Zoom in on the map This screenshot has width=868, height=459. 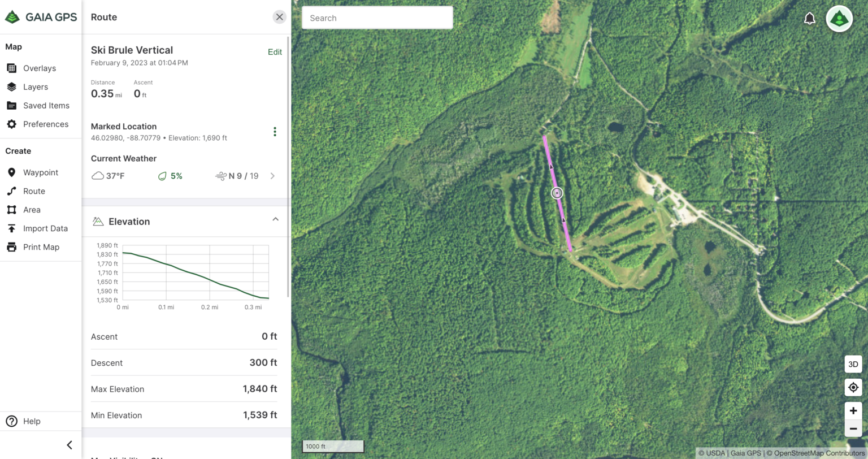[x=853, y=411]
